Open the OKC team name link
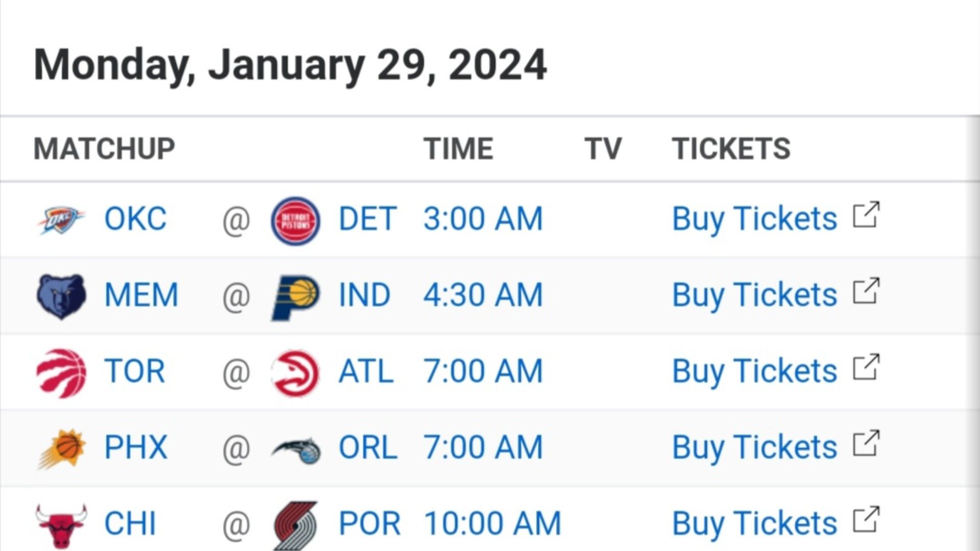980x551 pixels. click(x=135, y=219)
